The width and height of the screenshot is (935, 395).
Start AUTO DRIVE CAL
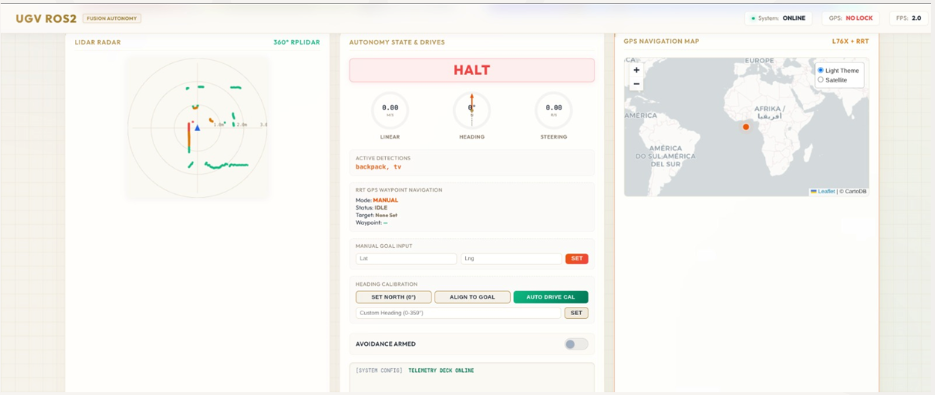551,297
